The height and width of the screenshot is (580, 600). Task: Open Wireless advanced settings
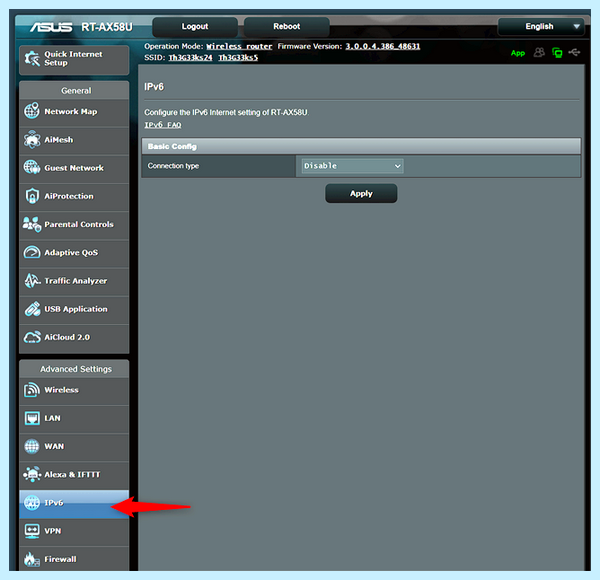[74, 390]
